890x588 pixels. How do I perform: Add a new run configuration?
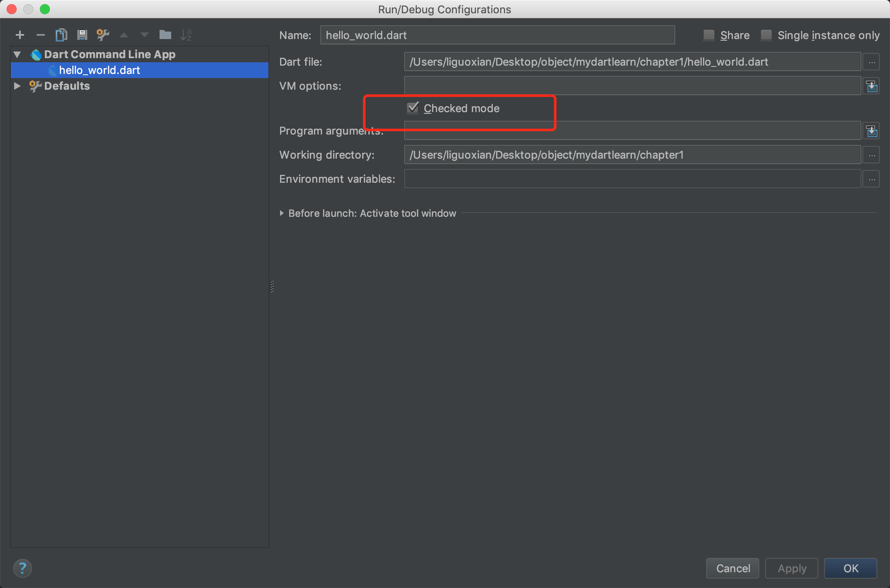pyautogui.click(x=20, y=35)
